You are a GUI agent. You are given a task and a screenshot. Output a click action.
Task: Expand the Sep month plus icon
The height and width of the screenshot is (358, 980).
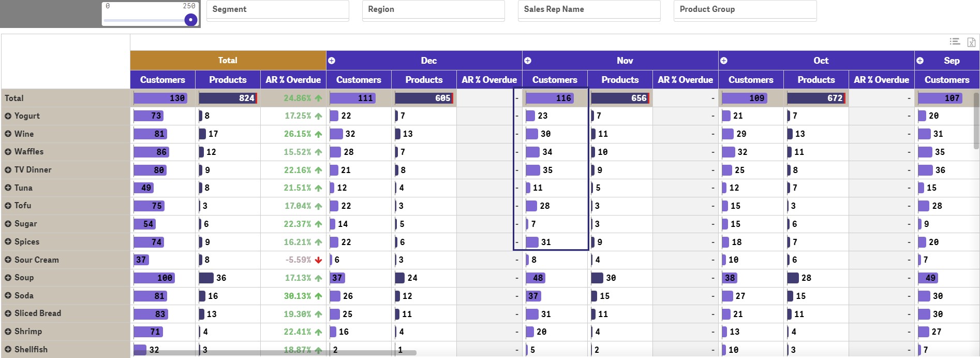tap(920, 61)
